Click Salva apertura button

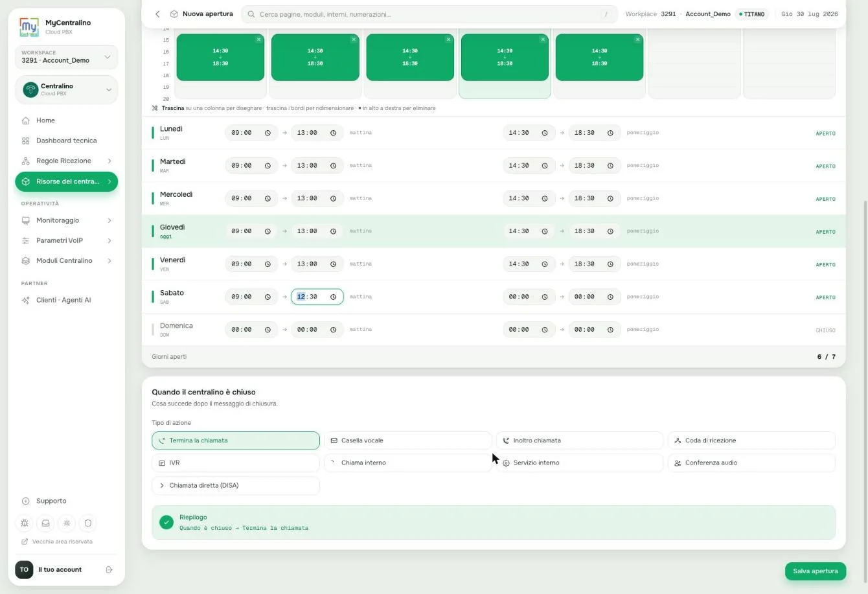click(816, 571)
